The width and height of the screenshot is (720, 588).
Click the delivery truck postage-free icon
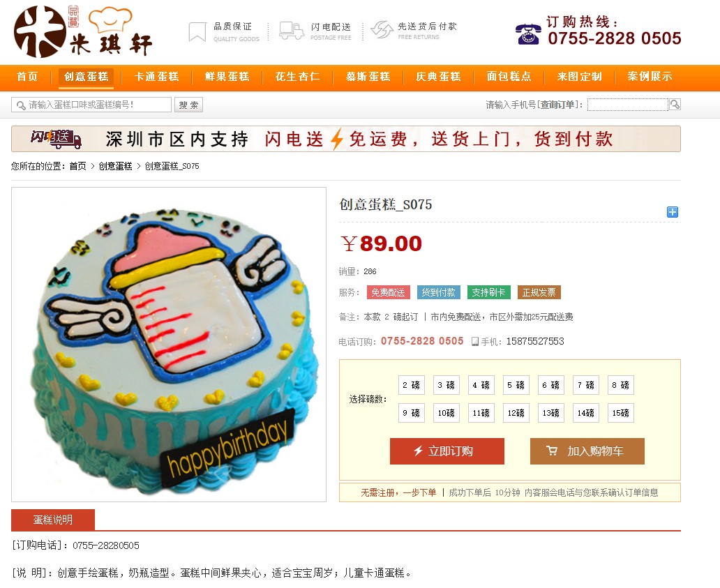coord(292,31)
